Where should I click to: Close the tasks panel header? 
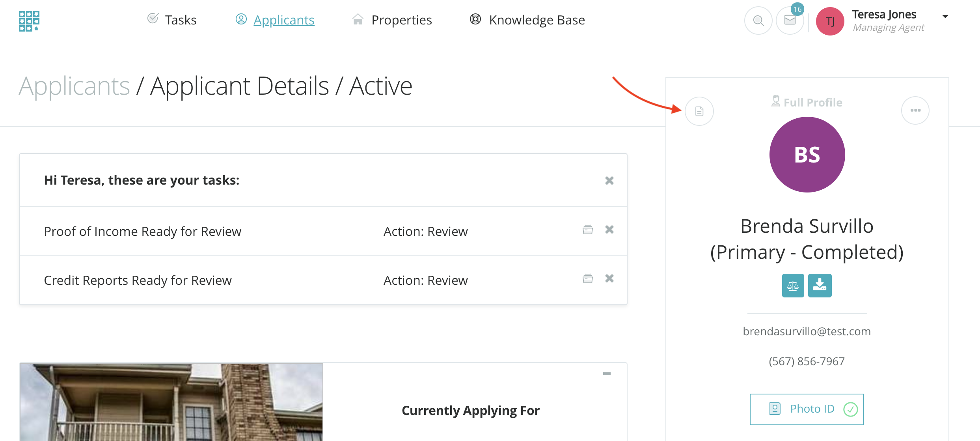(609, 181)
